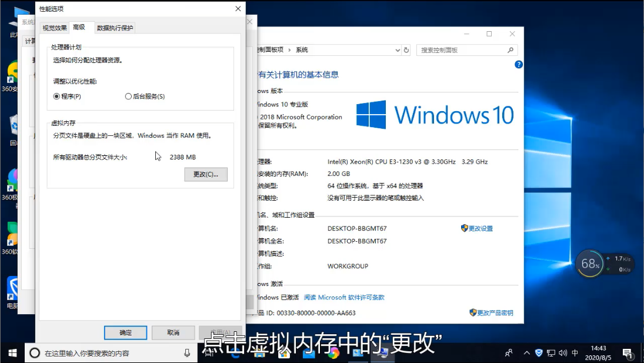Screen dimensions: 644x363
Task: Click the 68% floating accelerator ball
Action: point(590,264)
